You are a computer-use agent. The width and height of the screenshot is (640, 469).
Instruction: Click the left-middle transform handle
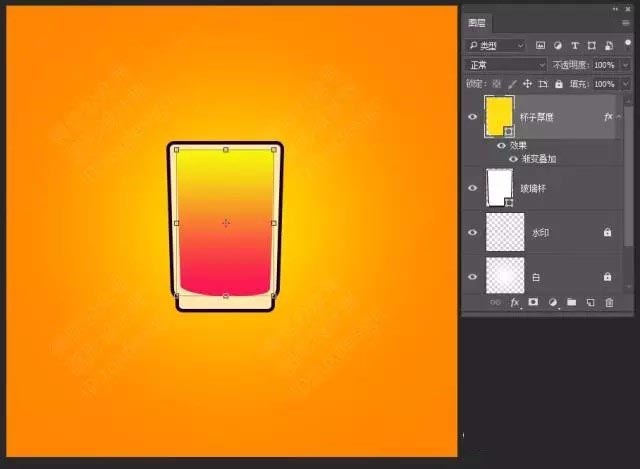click(x=177, y=223)
